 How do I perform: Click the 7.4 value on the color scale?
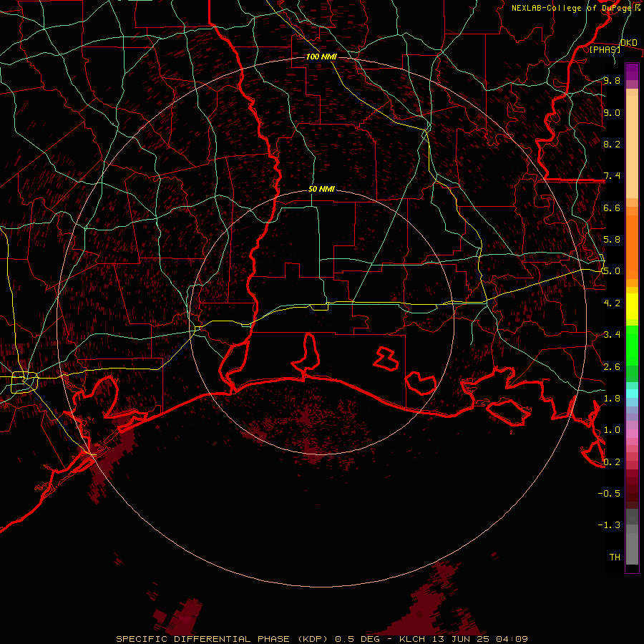(612, 176)
